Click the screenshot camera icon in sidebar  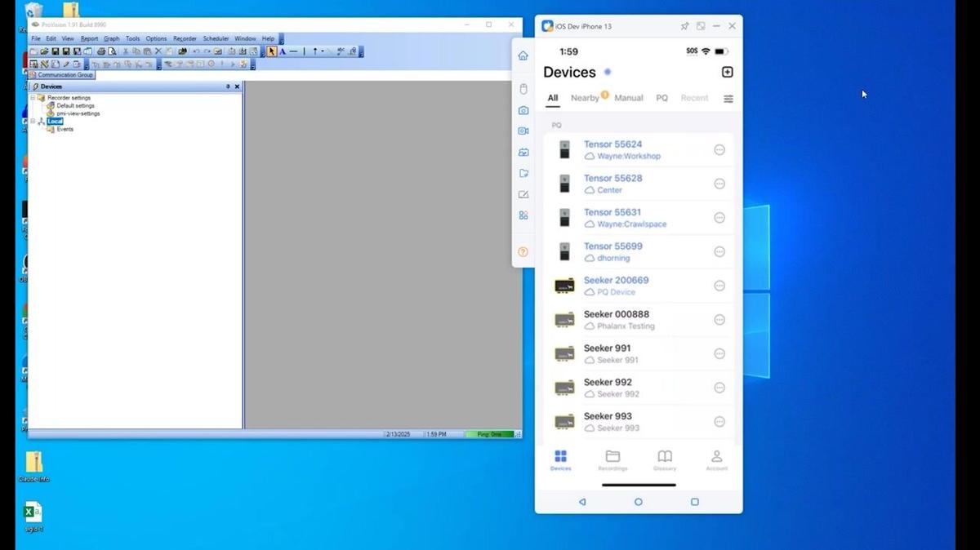523,110
